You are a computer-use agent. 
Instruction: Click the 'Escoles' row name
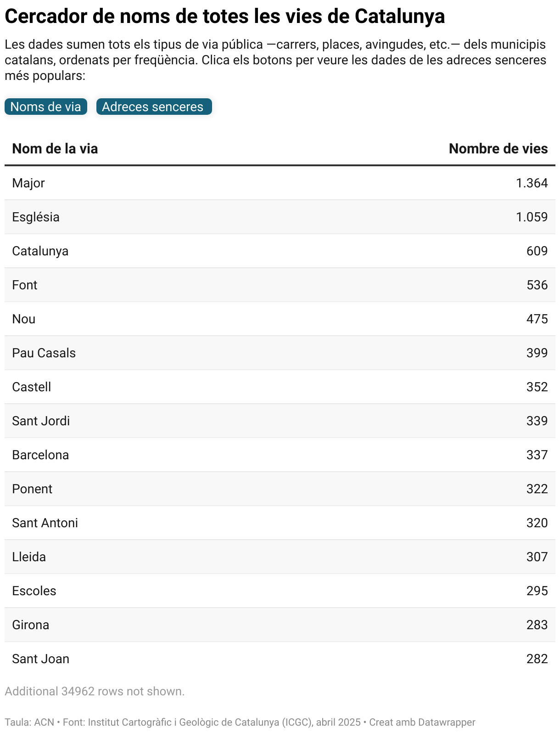pos(34,591)
